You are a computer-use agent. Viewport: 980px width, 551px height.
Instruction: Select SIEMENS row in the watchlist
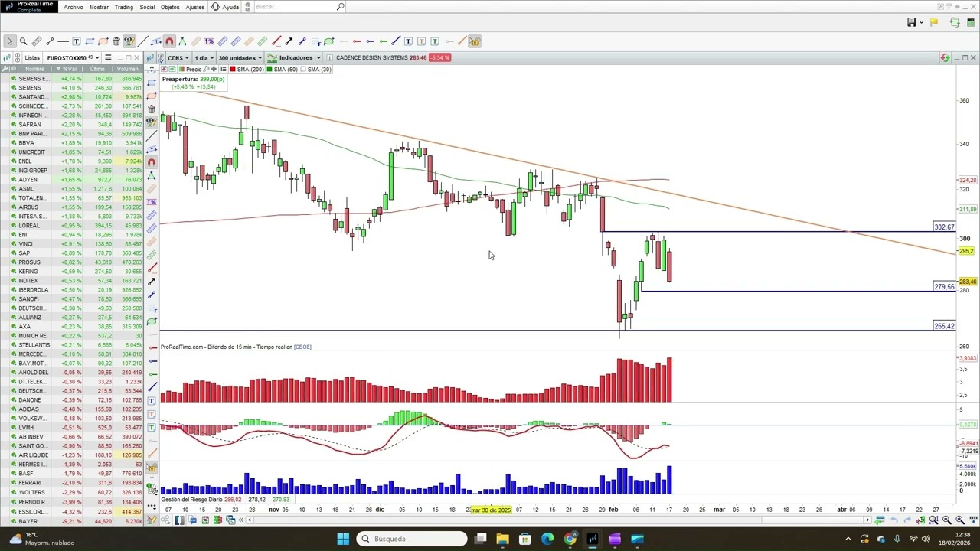72,88
